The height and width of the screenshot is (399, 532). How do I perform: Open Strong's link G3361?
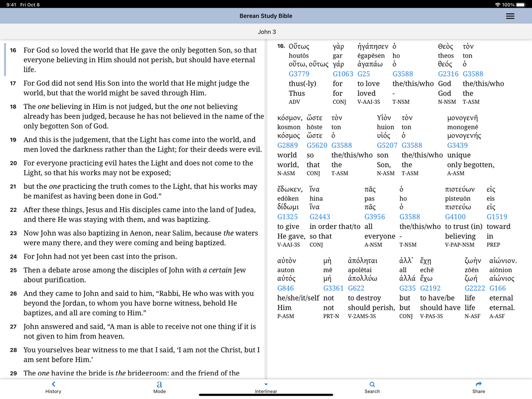click(x=333, y=288)
